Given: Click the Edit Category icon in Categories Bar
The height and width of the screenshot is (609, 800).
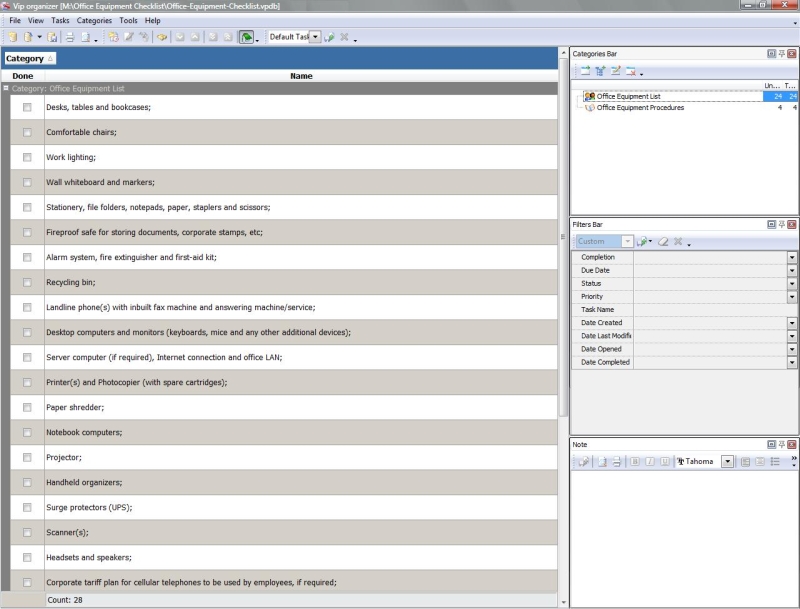Looking at the screenshot, I should point(615,71).
